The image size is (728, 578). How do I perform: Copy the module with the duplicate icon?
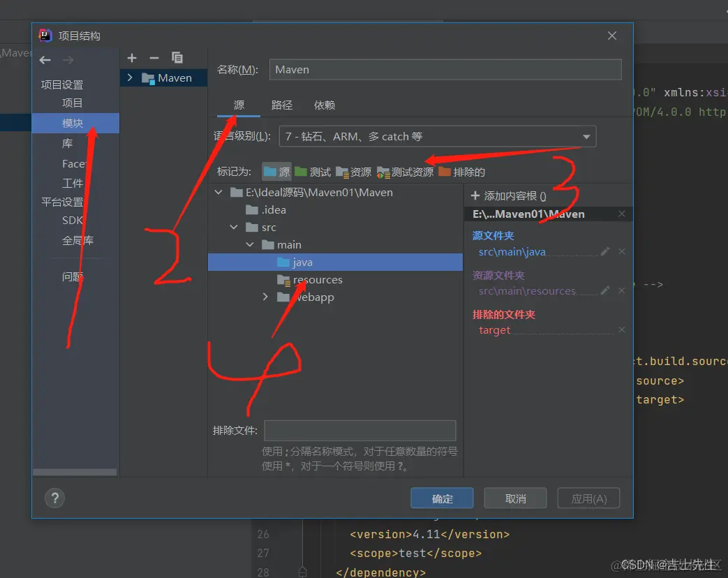(x=177, y=57)
